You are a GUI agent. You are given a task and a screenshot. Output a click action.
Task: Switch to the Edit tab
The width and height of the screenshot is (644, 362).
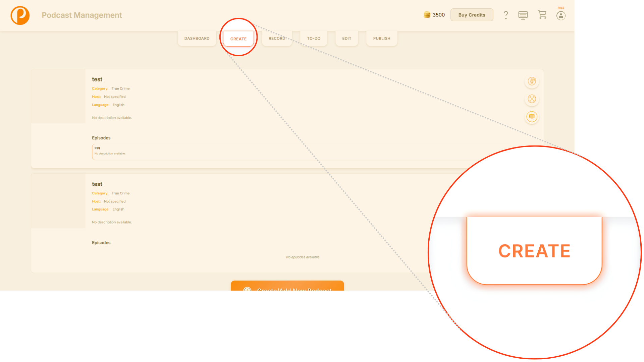(346, 39)
